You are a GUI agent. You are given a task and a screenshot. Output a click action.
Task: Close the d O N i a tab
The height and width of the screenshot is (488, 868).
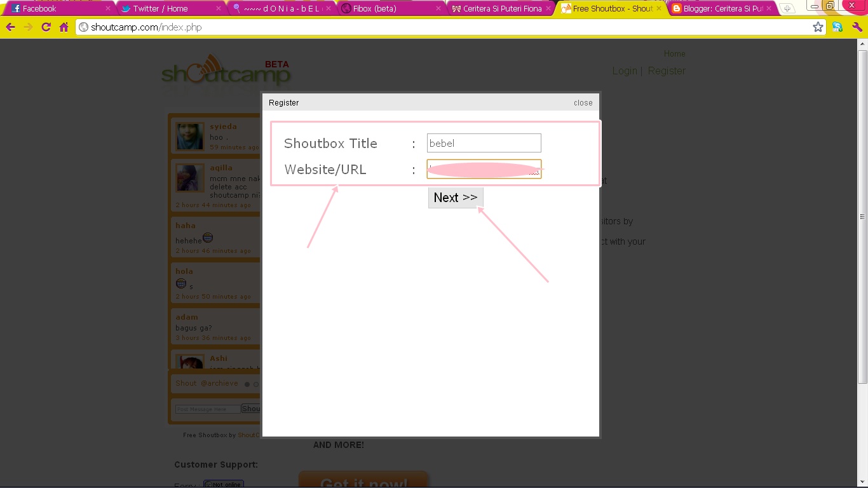click(x=329, y=9)
